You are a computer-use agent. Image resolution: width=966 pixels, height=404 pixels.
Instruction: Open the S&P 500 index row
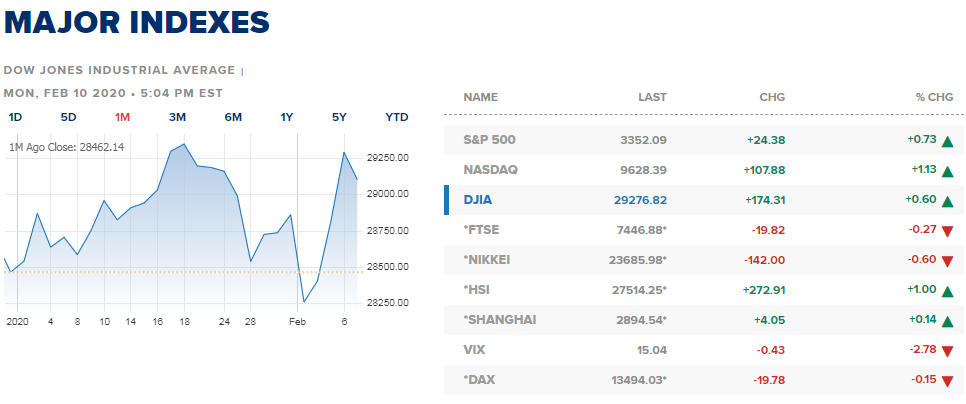coord(704,140)
